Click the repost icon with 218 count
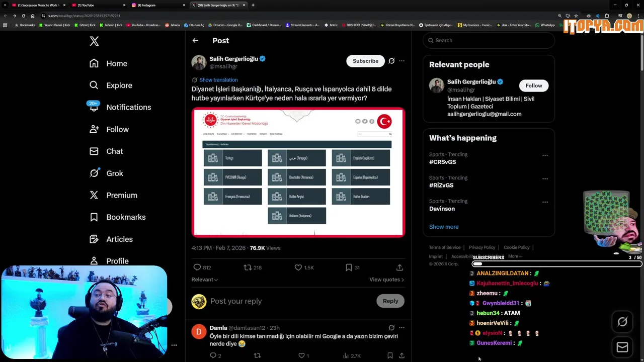Image resolution: width=644 pixels, height=362 pixels. click(x=248, y=267)
